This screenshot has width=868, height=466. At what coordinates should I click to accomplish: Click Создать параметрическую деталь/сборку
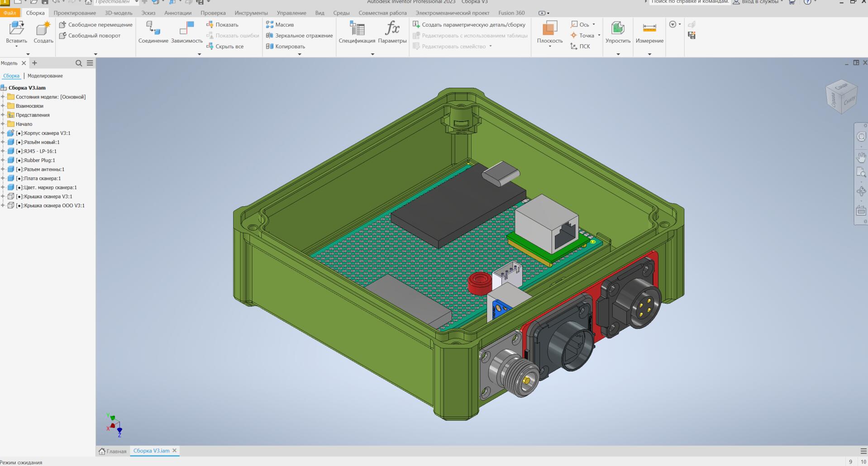click(469, 24)
